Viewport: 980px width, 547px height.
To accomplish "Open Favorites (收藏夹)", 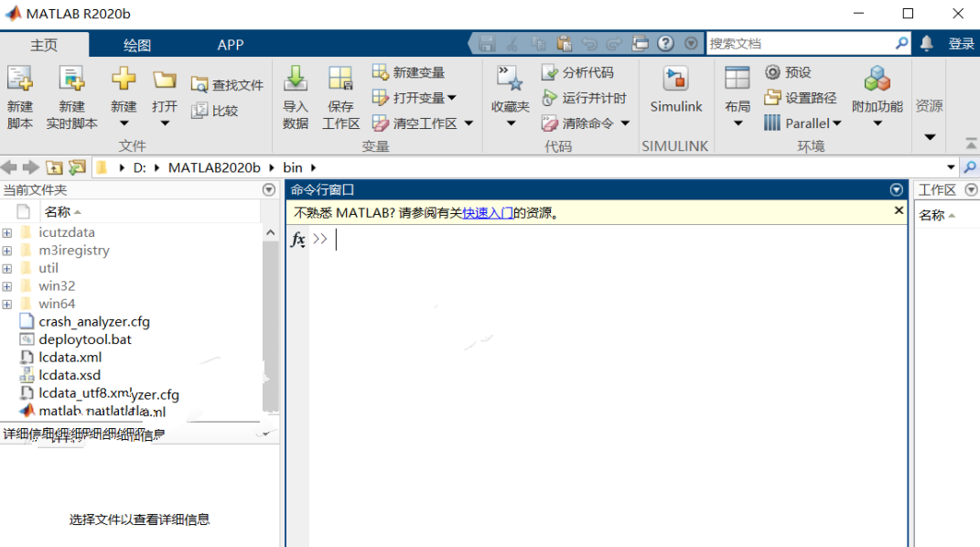I will (510, 98).
